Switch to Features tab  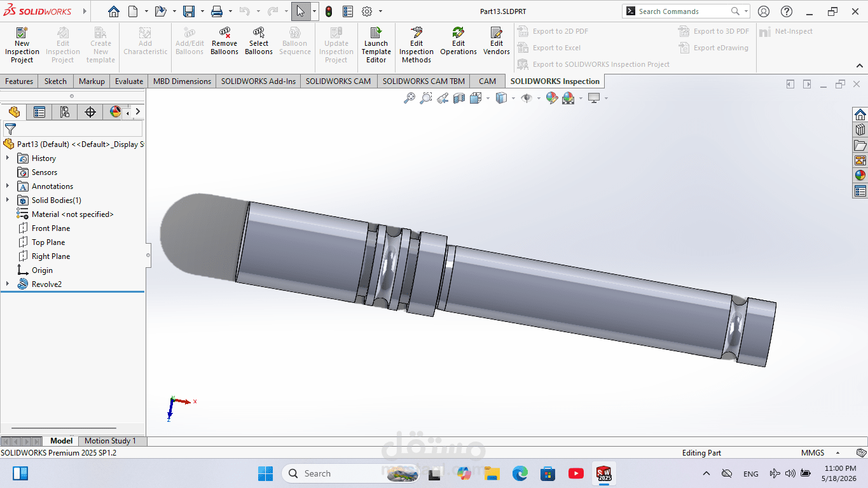[x=19, y=81]
